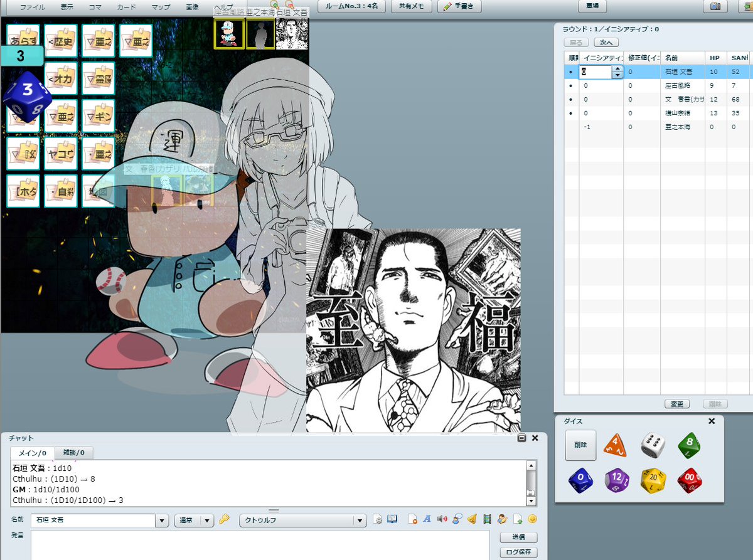This screenshot has width=753, height=560.
Task: Click the key icon beside chat state dropdown
Action: tap(224, 520)
